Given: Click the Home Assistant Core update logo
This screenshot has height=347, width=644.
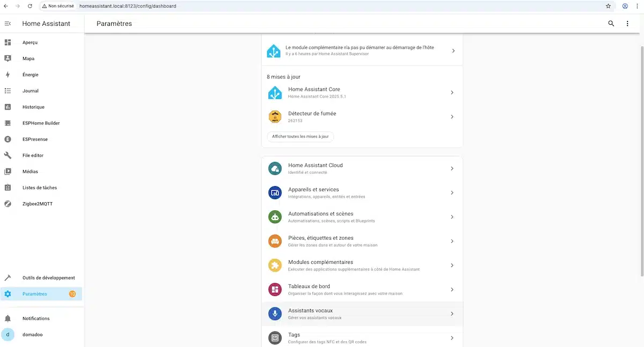Looking at the screenshot, I should click(x=275, y=92).
